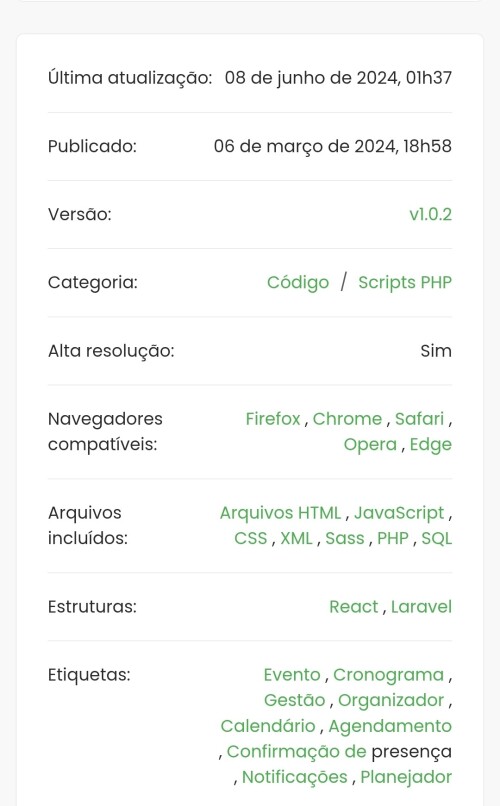The height and width of the screenshot is (806, 500).
Task: Open the Safari compatibility link
Action: pos(419,419)
